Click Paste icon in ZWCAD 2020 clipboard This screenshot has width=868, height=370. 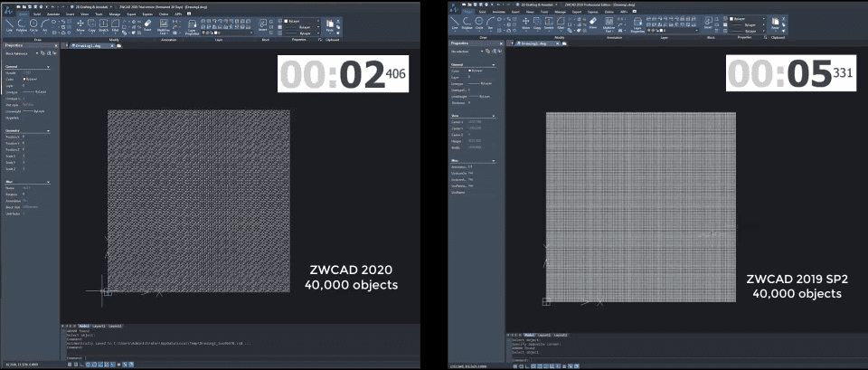(x=329, y=25)
